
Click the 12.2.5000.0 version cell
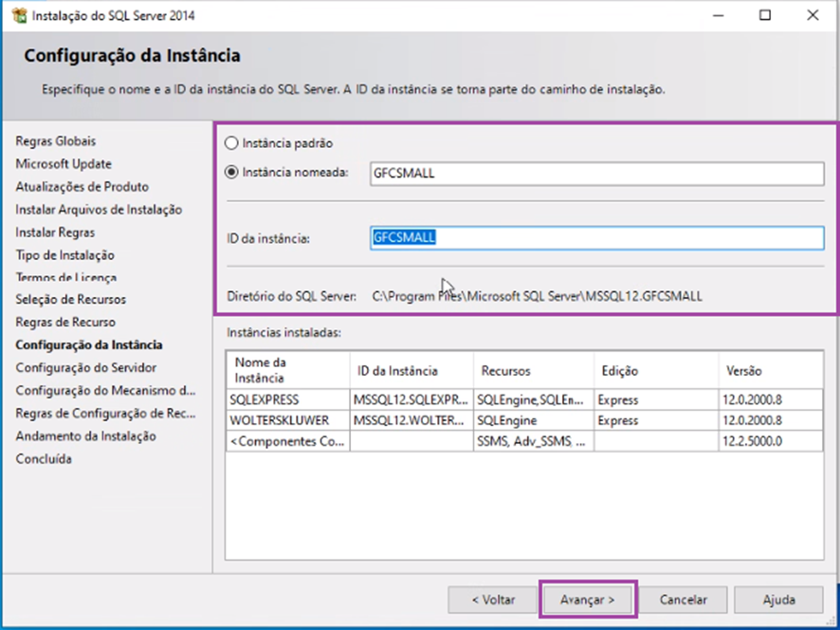click(x=771, y=441)
